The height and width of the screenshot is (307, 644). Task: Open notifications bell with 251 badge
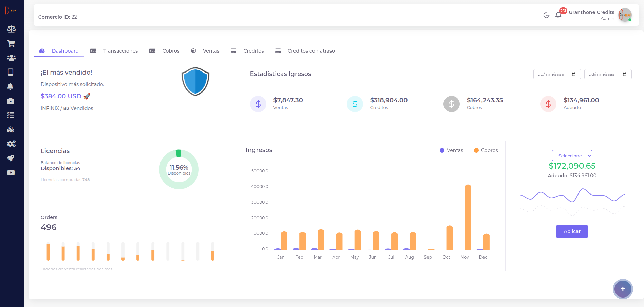(558, 15)
